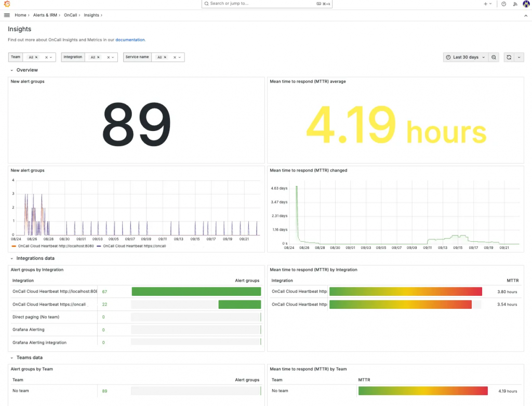The height and width of the screenshot is (406, 532).
Task: Open the Service name filter dropdown arrow
Action: (x=179, y=57)
